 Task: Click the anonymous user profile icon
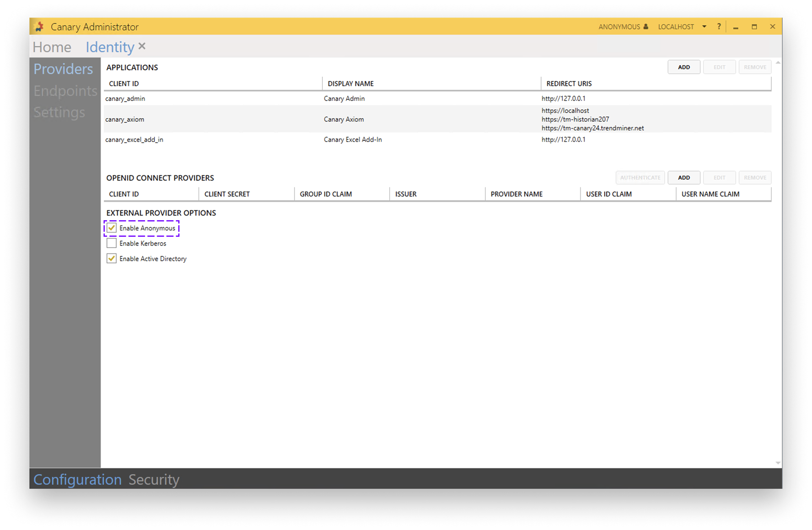pos(645,26)
